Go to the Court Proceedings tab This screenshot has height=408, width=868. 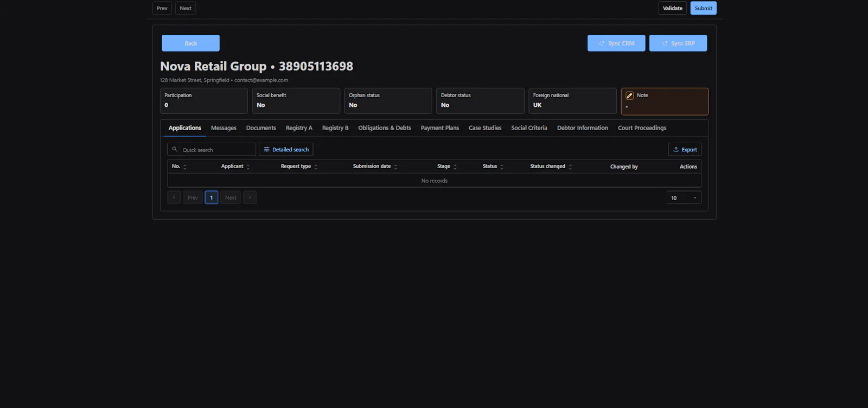(642, 128)
